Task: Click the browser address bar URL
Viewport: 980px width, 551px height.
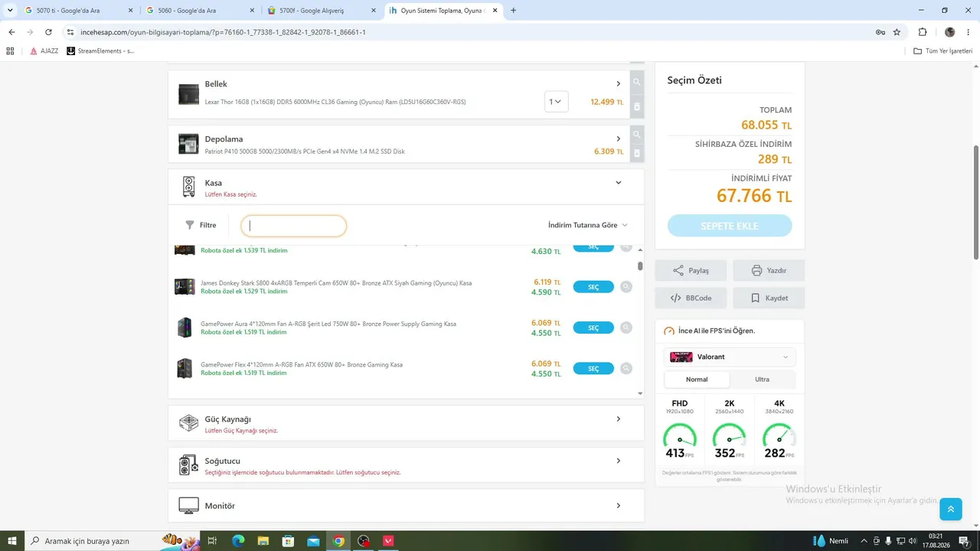Action: (223, 32)
